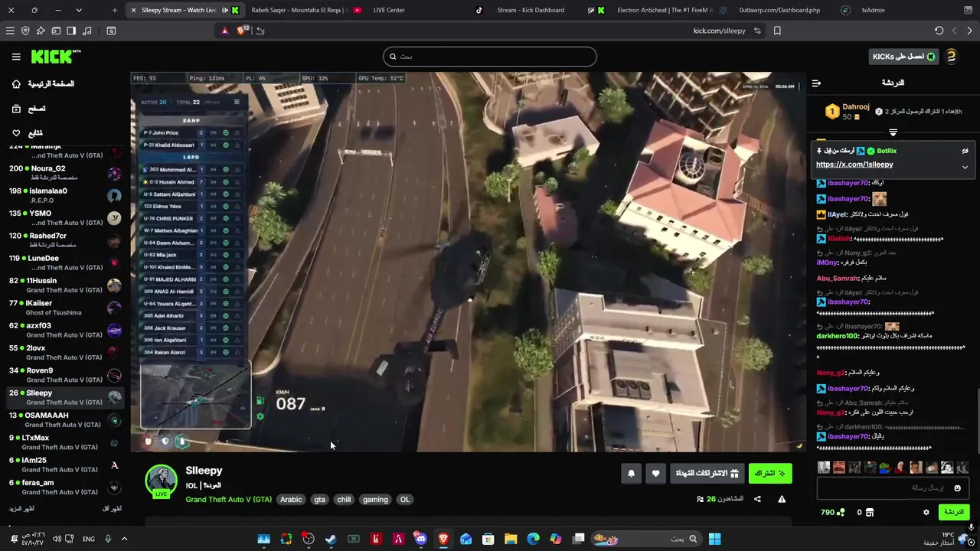Open the emoji picker in chat
The height and width of the screenshot is (551, 980).
point(957,488)
